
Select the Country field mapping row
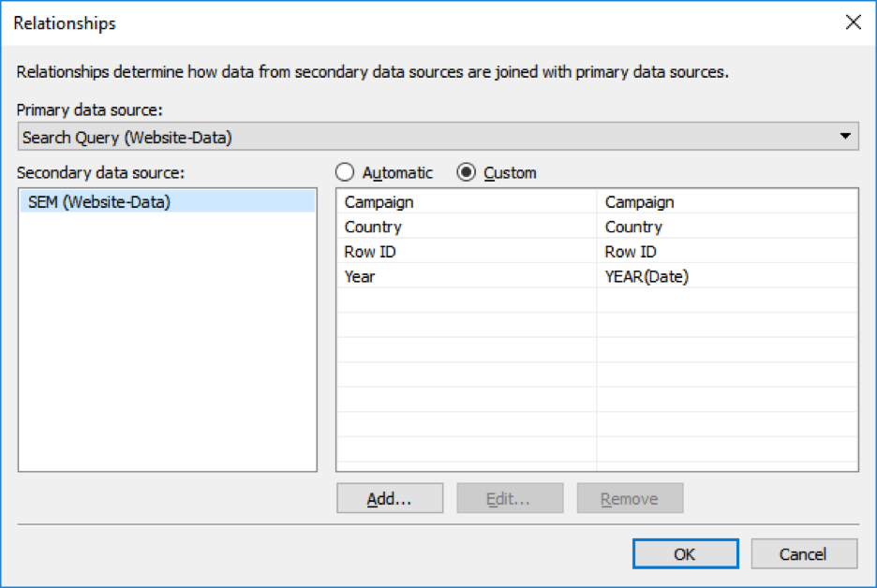coord(468,227)
